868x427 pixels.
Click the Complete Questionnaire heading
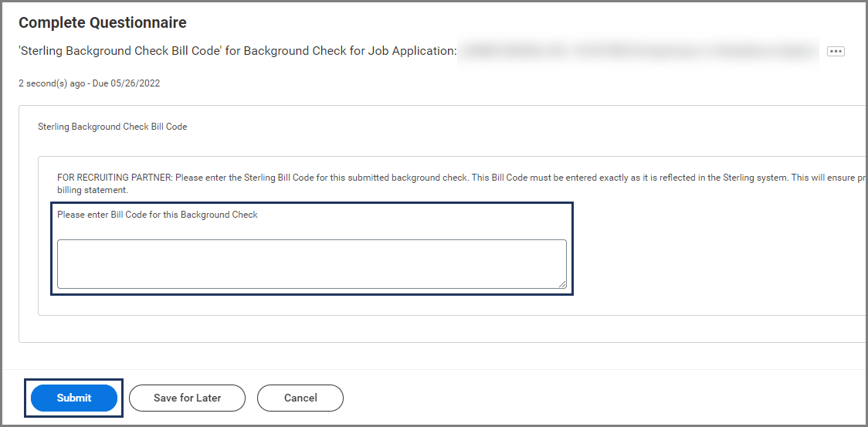[x=103, y=23]
